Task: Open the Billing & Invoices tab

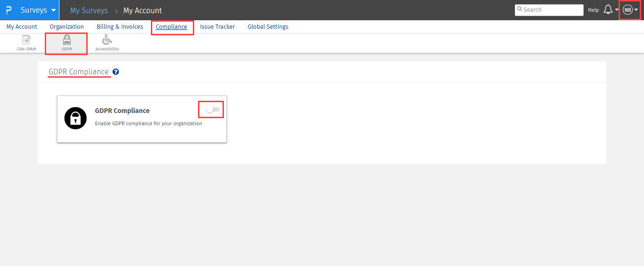Action: pos(120,27)
